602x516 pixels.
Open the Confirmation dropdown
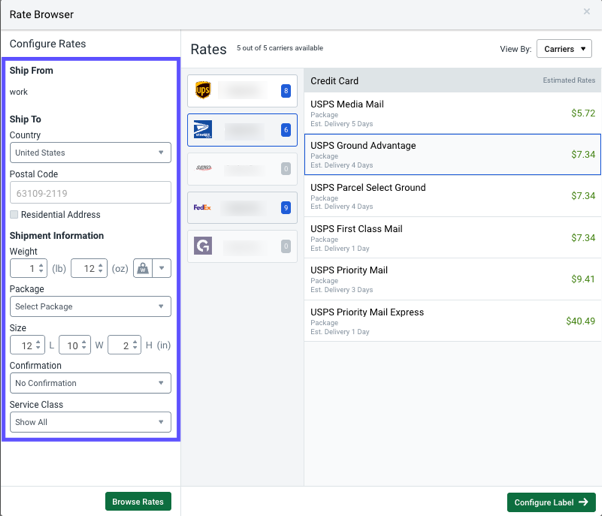91,383
